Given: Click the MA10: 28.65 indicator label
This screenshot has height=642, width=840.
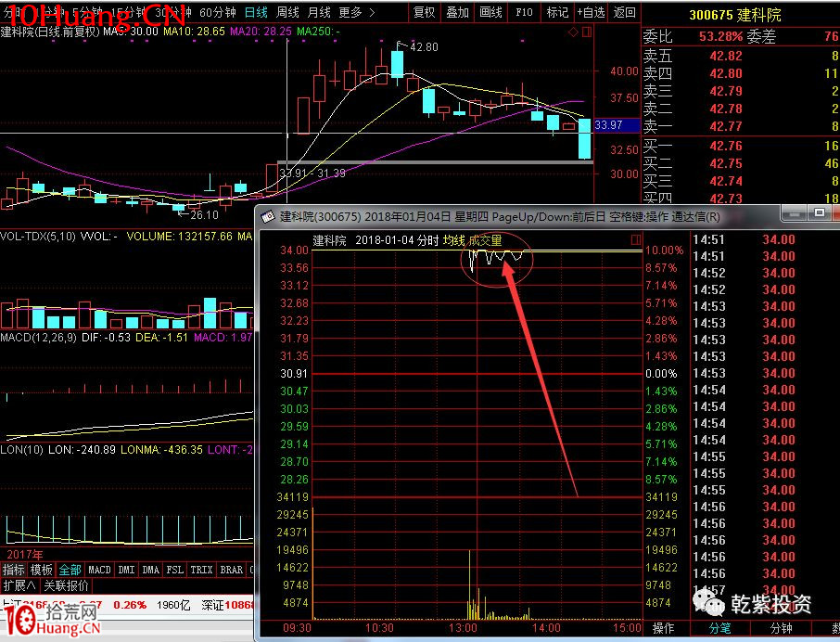Looking at the screenshot, I should [194, 32].
